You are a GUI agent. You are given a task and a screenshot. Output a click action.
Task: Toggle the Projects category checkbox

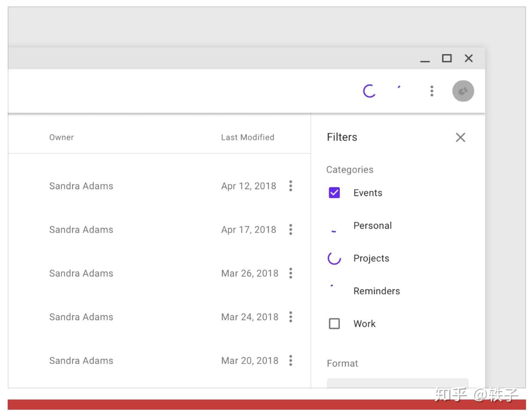pyautogui.click(x=334, y=258)
